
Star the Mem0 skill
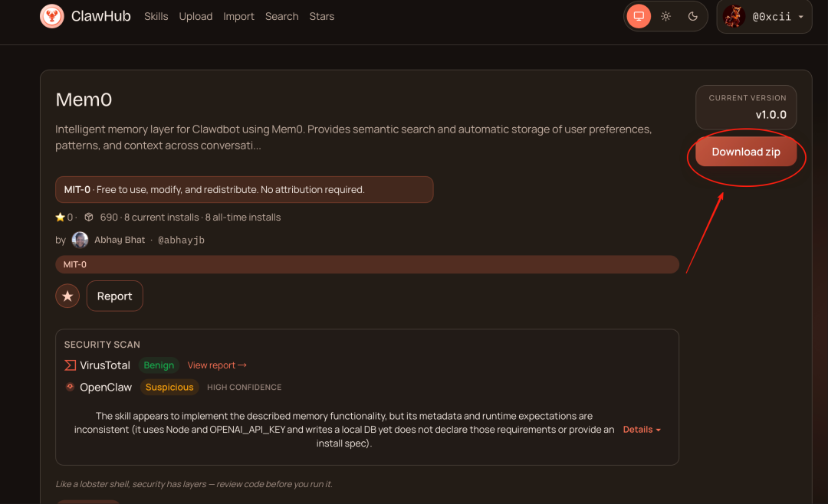(67, 296)
